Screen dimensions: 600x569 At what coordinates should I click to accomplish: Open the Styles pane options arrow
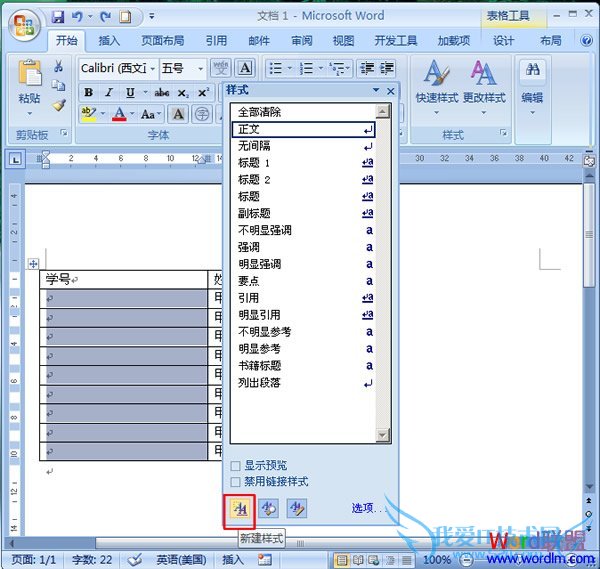(x=376, y=90)
